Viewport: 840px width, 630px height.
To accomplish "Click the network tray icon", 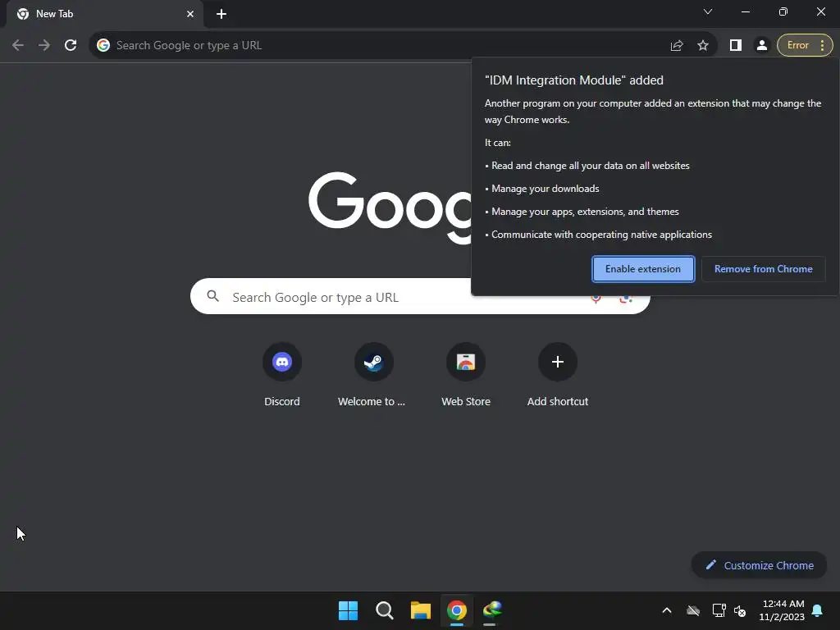I will [719, 610].
